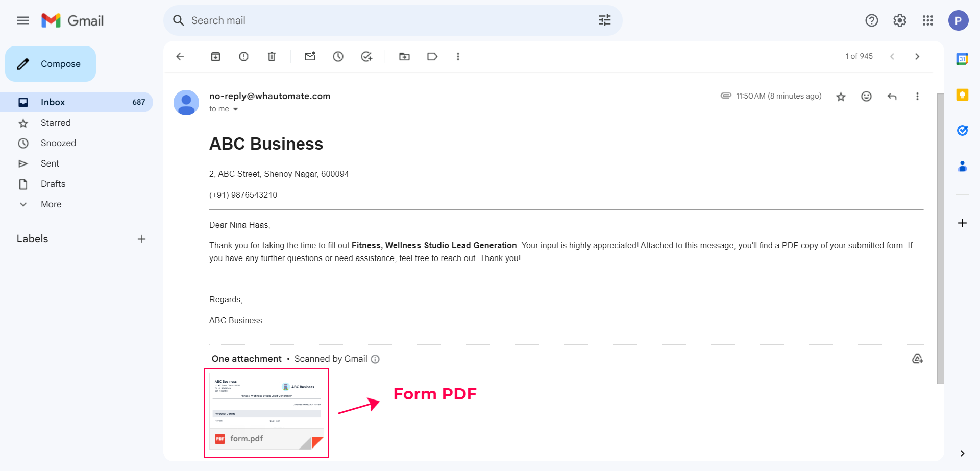Mark the email as unread
The image size is (980, 471).
[x=310, y=57]
